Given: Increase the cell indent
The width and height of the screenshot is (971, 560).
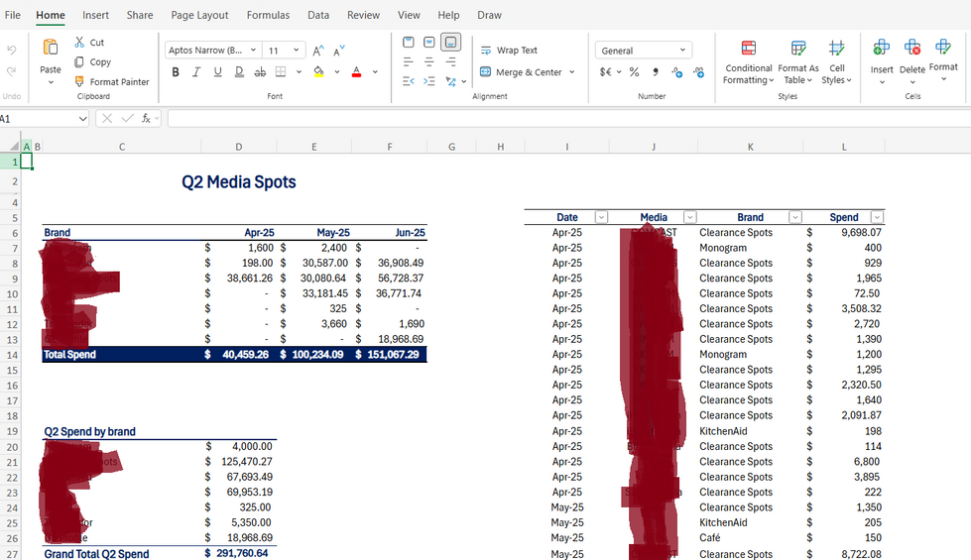Looking at the screenshot, I should [429, 81].
